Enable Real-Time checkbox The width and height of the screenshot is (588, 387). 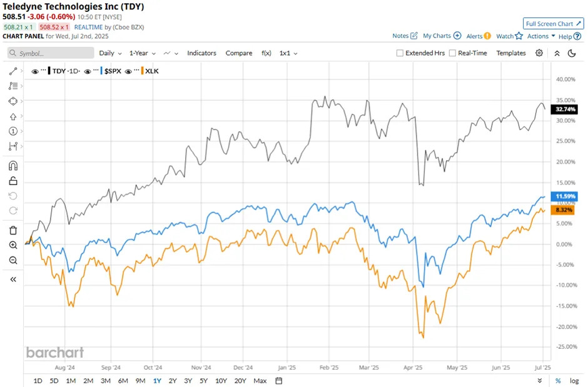[x=452, y=53]
